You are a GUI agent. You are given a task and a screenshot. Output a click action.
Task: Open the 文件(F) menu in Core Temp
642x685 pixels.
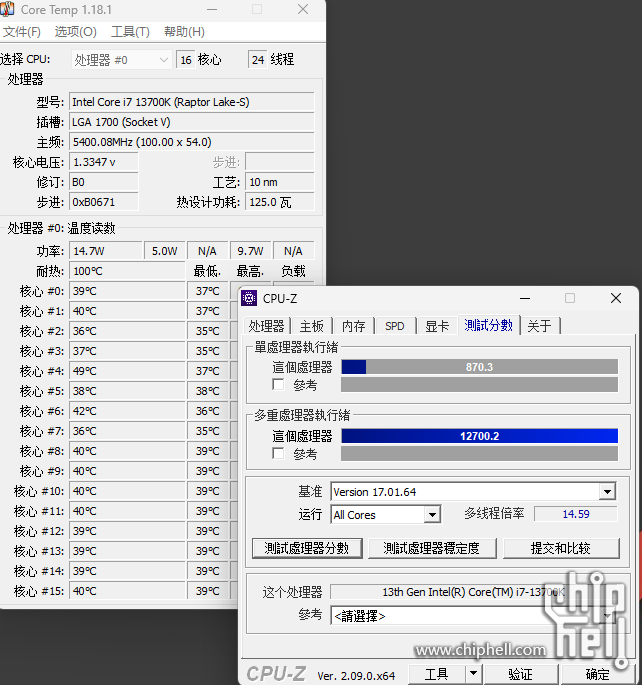tap(22, 32)
